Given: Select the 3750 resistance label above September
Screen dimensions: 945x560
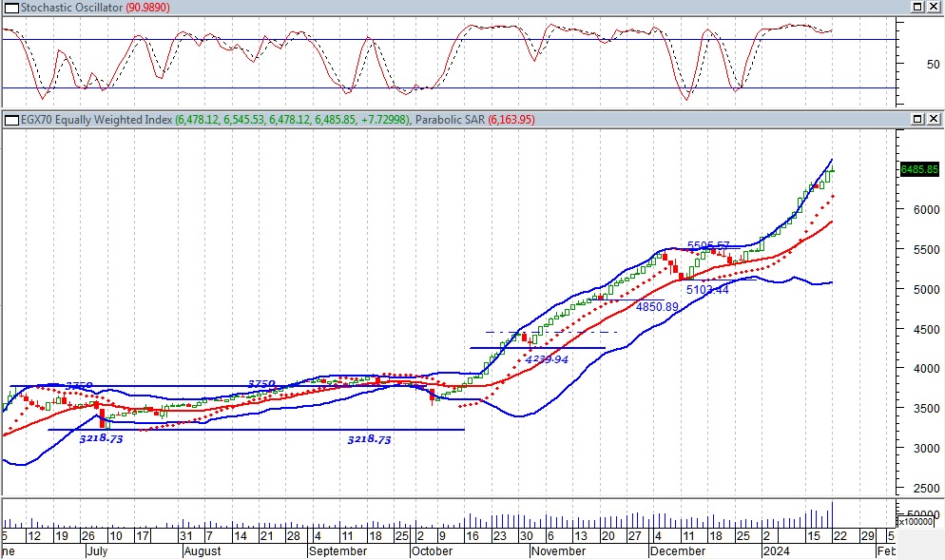Looking at the screenshot, I should click(x=261, y=384).
